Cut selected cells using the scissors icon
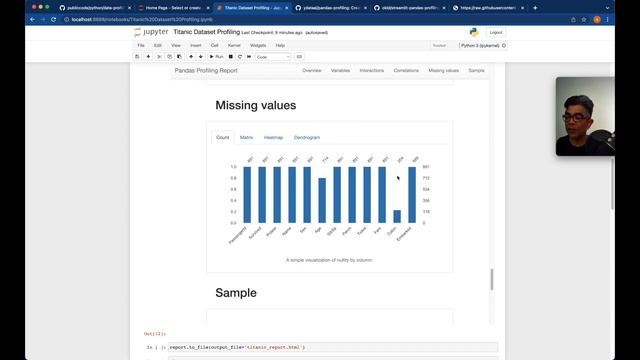The width and height of the screenshot is (640, 360). click(159, 57)
